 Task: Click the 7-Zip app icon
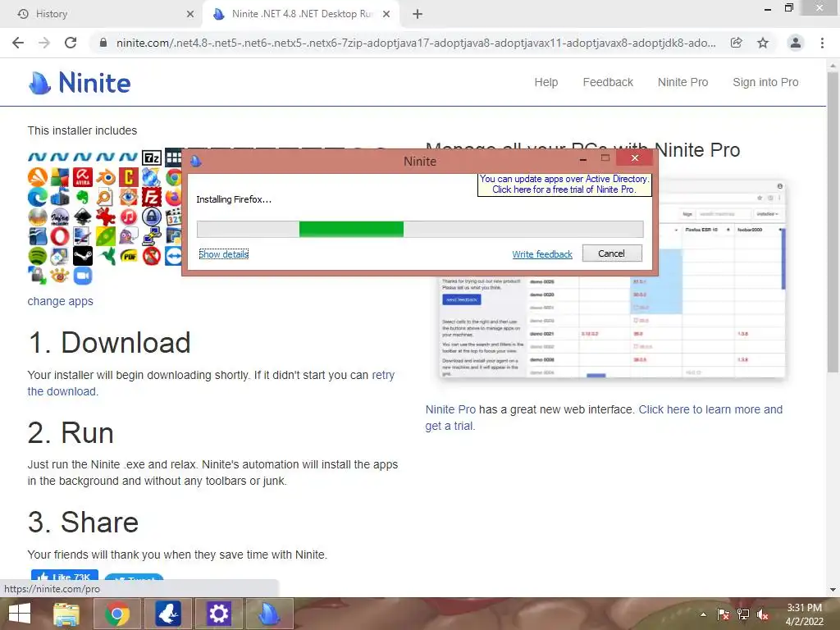151,157
